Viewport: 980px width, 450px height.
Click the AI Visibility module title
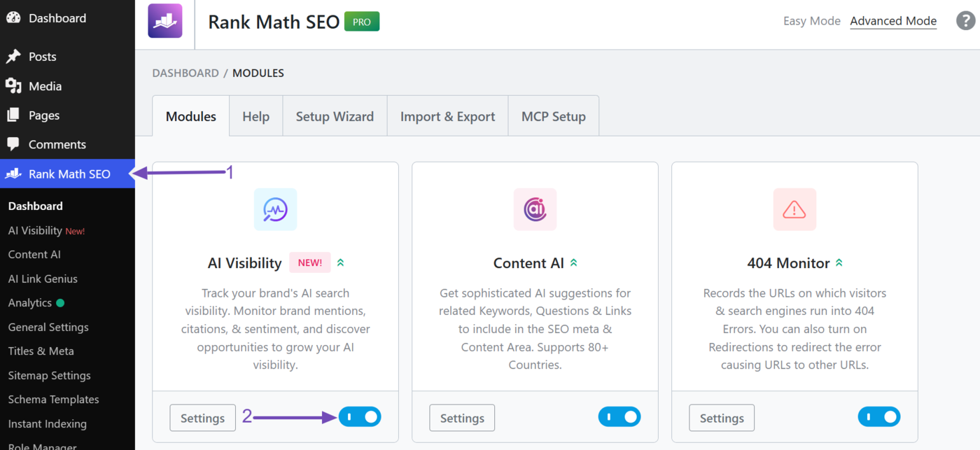pos(244,263)
